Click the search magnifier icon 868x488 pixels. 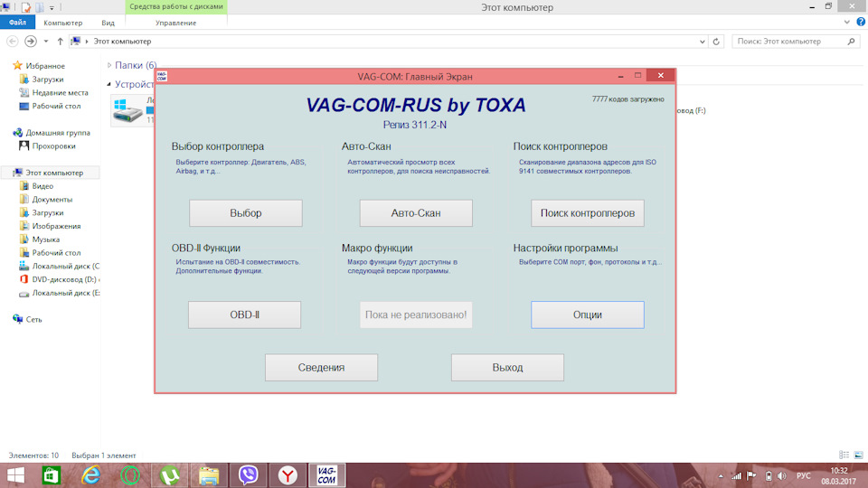(851, 42)
